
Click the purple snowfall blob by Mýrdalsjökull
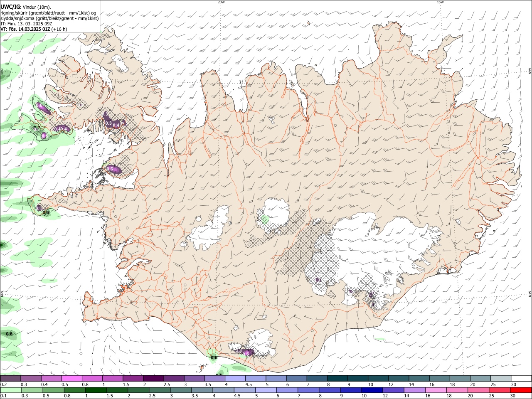click(248, 352)
